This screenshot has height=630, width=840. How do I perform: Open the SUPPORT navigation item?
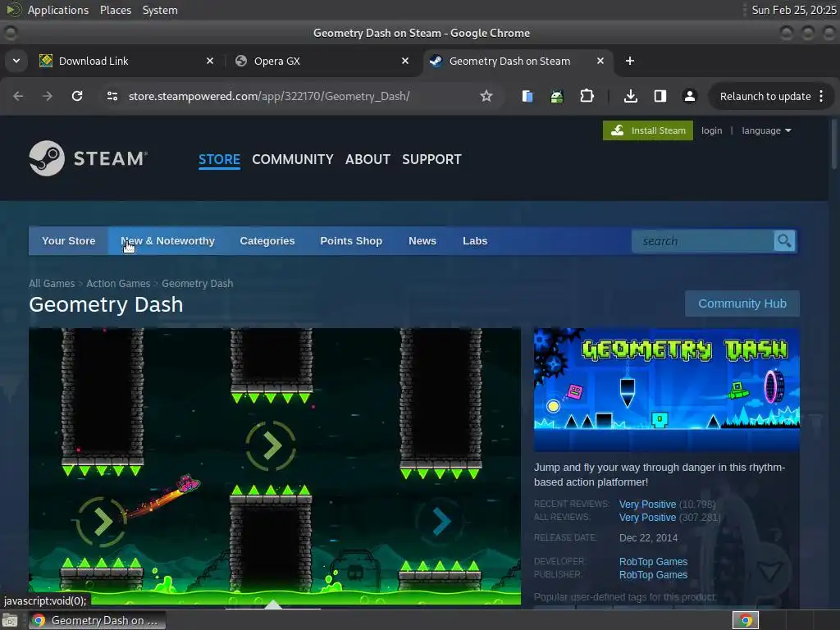[x=431, y=160]
